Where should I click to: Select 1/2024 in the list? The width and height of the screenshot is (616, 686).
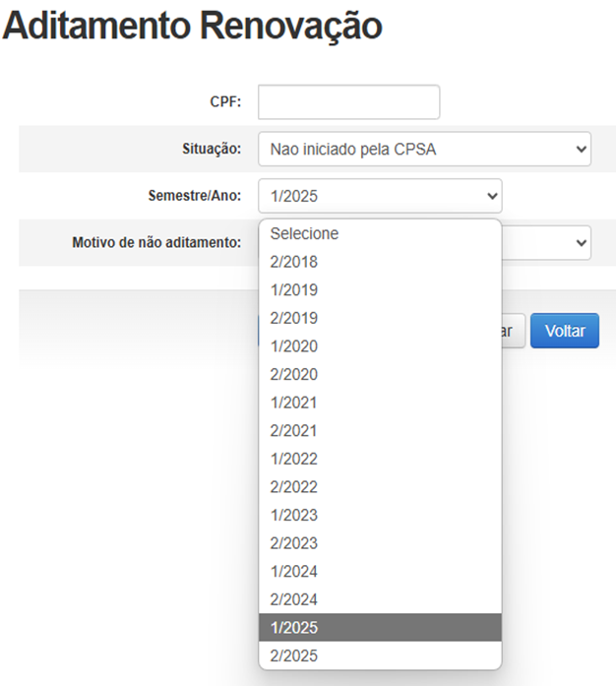tap(379, 571)
